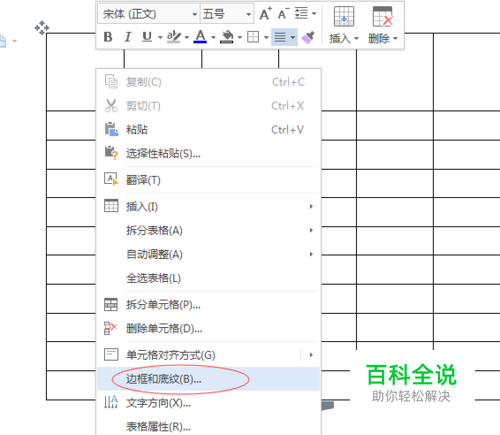Open font size combo box 五号
500x435 pixels.
tap(227, 14)
